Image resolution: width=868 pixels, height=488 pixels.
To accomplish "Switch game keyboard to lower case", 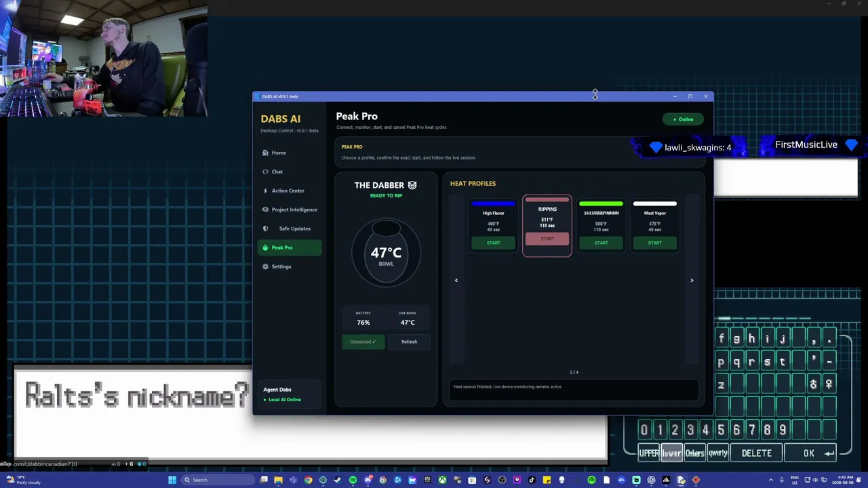I will tap(671, 453).
